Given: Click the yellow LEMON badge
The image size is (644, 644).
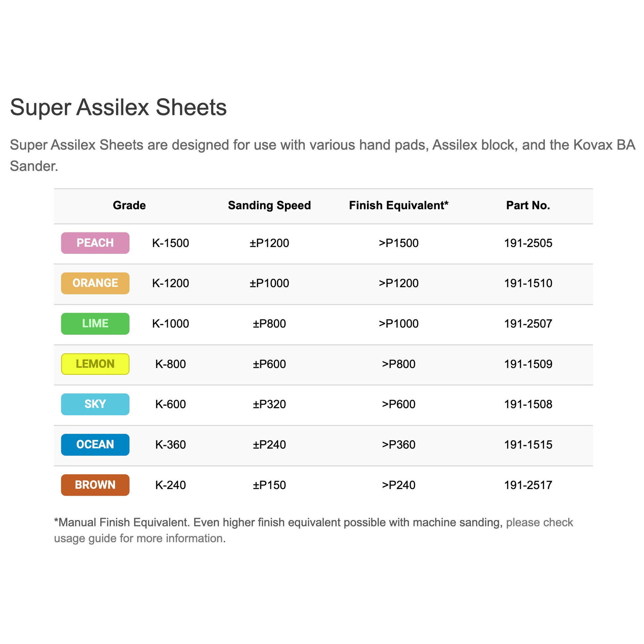Looking at the screenshot, I should pyautogui.click(x=95, y=364).
